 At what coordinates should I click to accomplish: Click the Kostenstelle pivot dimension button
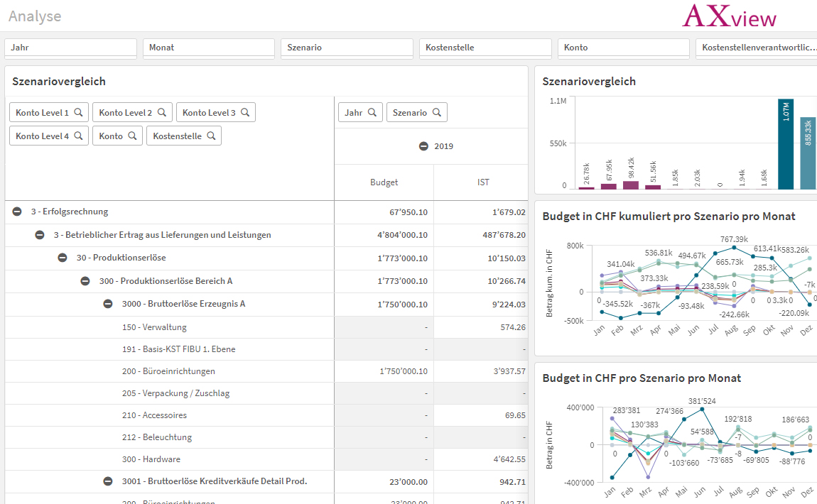click(184, 136)
